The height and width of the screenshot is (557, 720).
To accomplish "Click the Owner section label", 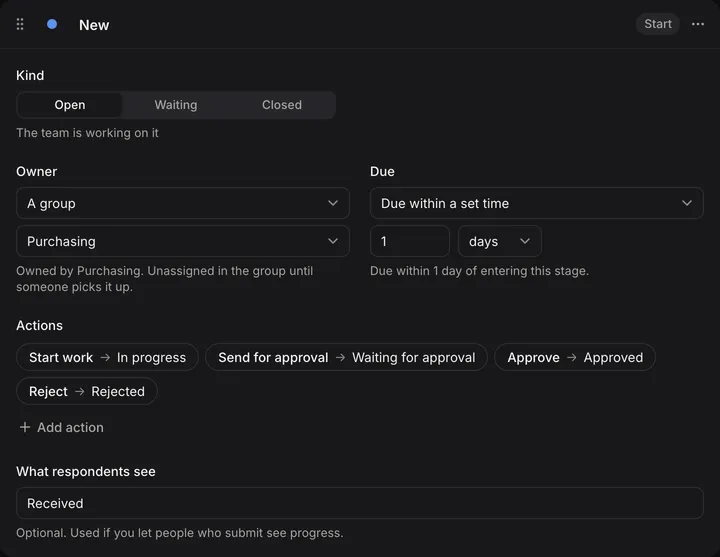I will (x=37, y=171).
